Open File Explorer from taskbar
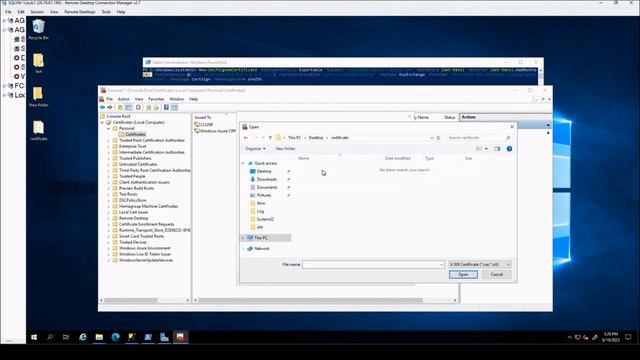Screen dimensions: 640x360 tap(99, 337)
